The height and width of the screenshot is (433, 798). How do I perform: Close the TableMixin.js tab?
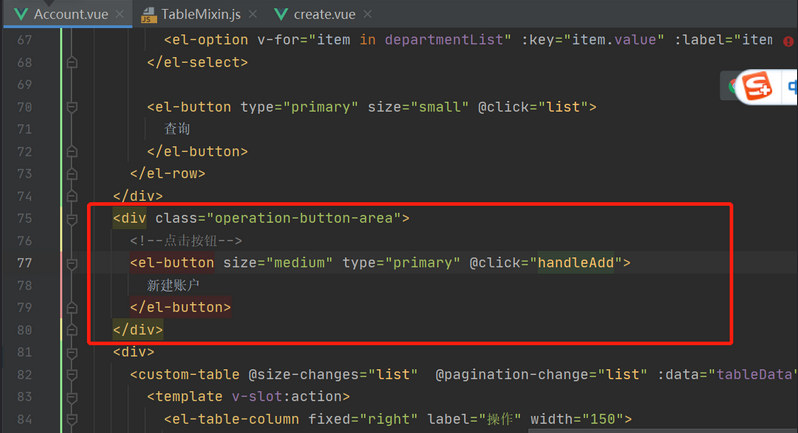252,14
